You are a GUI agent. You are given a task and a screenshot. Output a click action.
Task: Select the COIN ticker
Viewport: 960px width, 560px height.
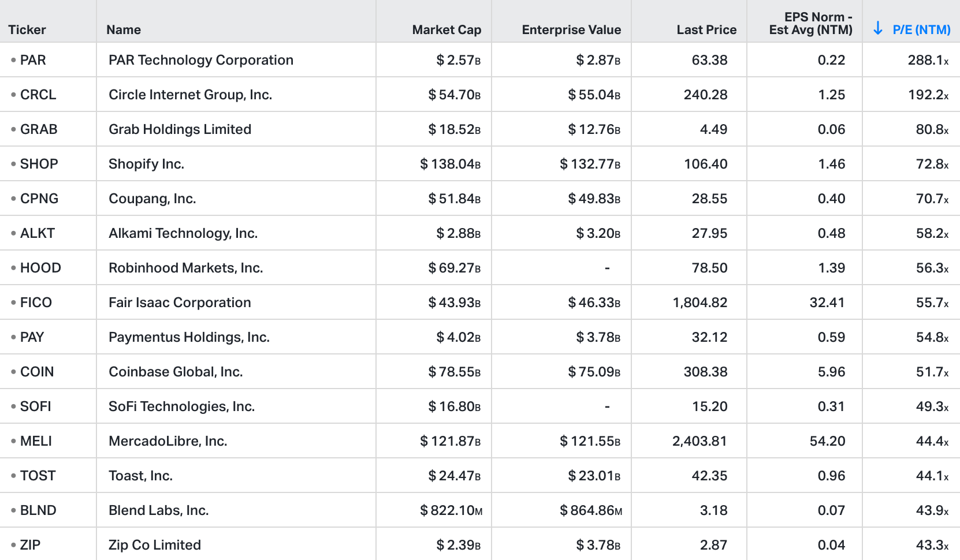pyautogui.click(x=37, y=372)
